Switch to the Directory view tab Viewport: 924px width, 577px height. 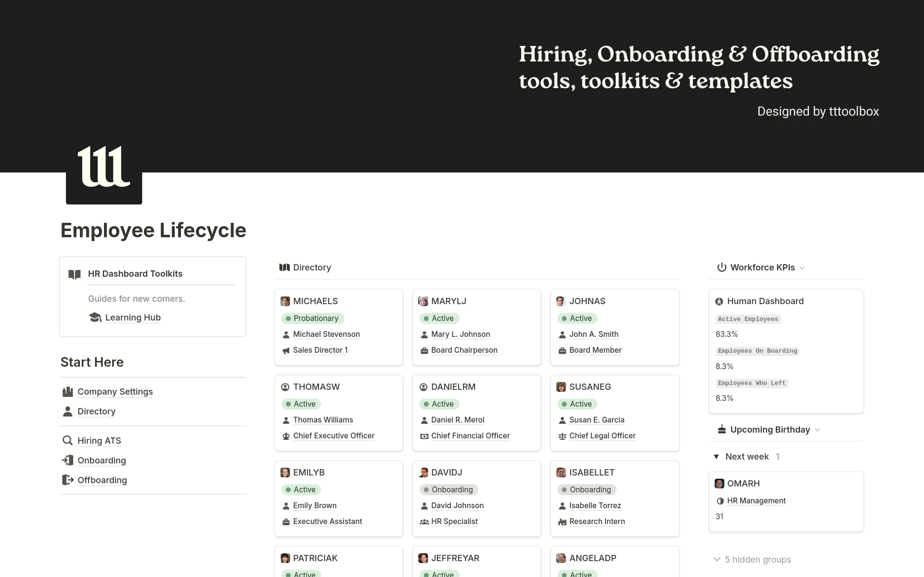305,268
